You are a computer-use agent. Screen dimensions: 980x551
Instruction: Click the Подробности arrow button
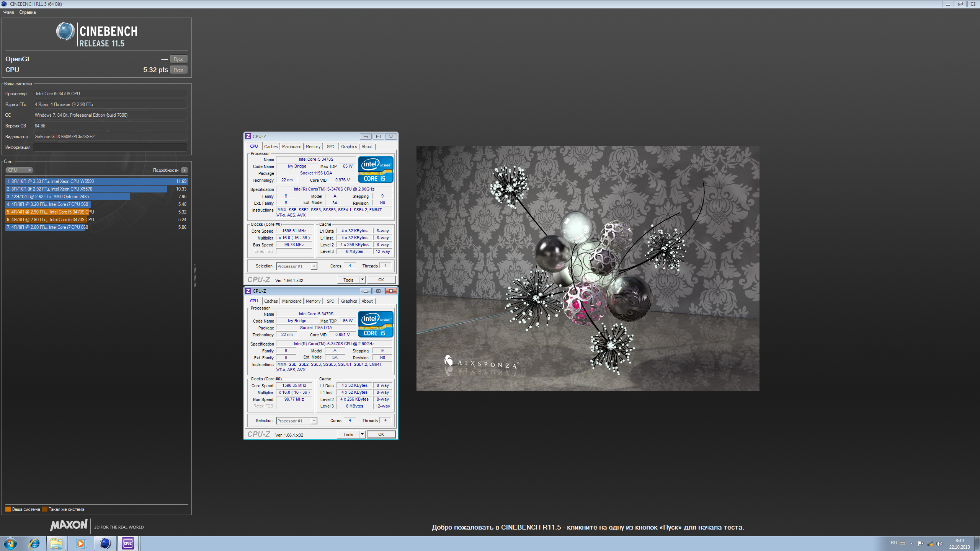tap(185, 170)
